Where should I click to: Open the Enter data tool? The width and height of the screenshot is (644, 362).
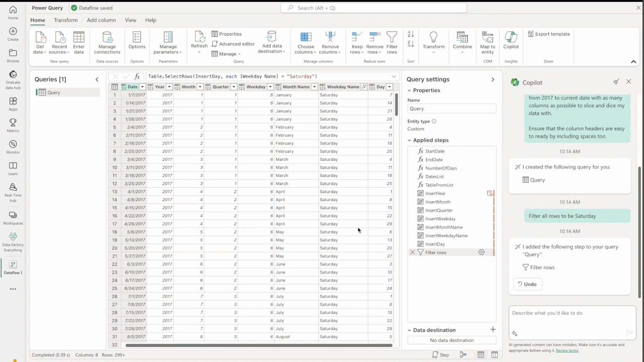point(79,42)
